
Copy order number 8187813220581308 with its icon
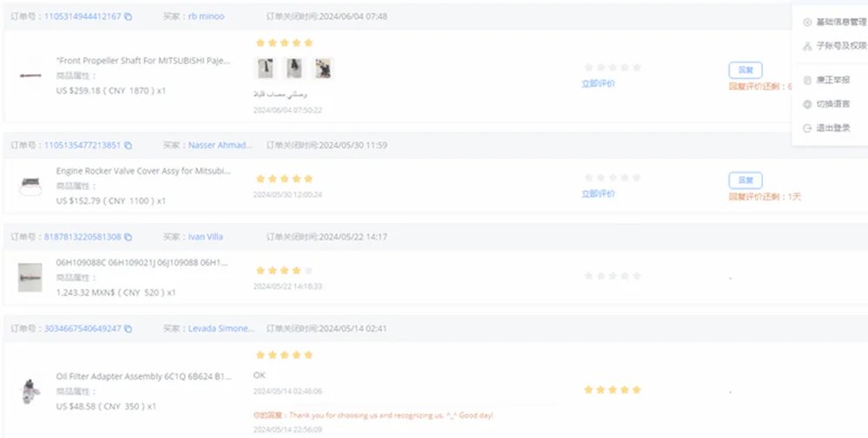click(x=128, y=237)
